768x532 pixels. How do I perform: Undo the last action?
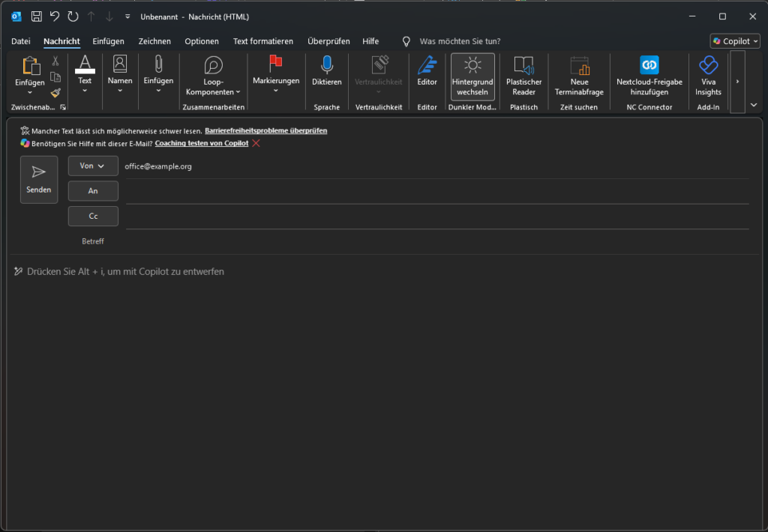[x=55, y=16]
